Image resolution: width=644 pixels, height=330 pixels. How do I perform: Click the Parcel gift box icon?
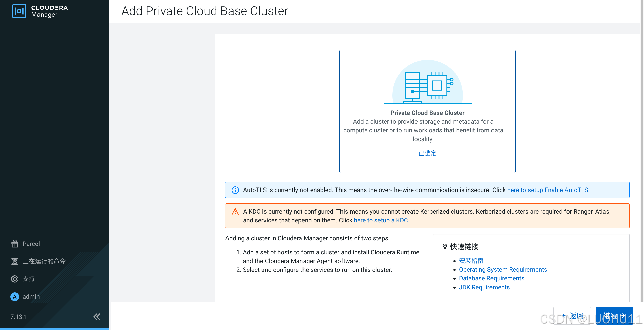[x=15, y=244]
